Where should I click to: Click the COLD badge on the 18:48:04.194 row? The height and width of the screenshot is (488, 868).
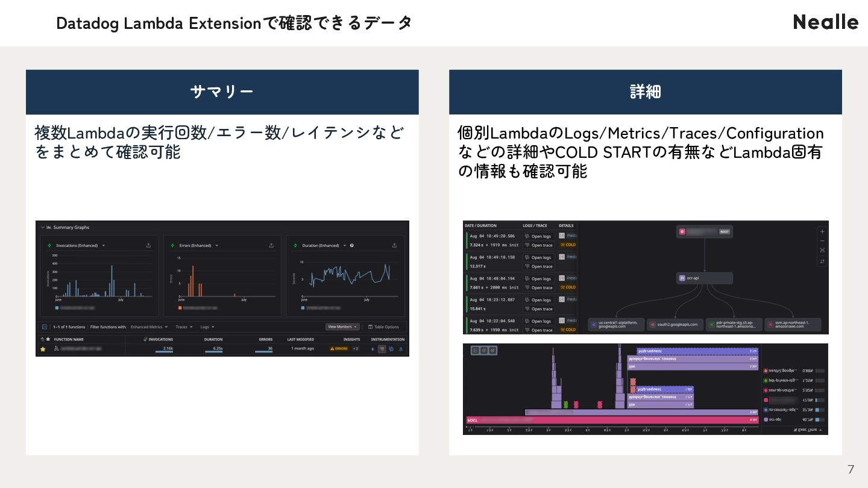[568, 287]
